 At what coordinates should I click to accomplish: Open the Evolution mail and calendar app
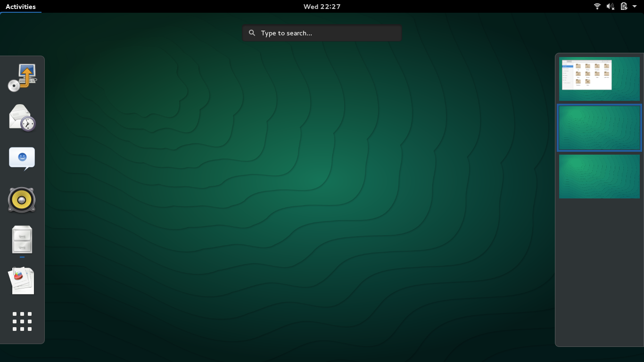click(22, 118)
